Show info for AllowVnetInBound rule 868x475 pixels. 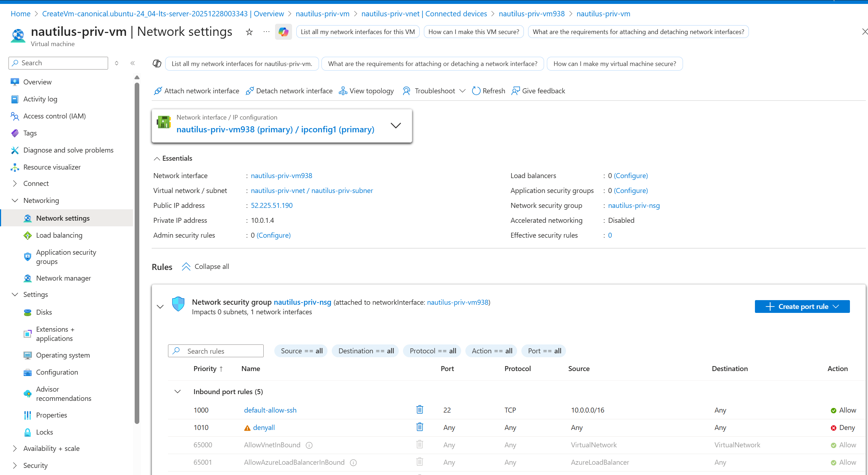pyautogui.click(x=309, y=445)
